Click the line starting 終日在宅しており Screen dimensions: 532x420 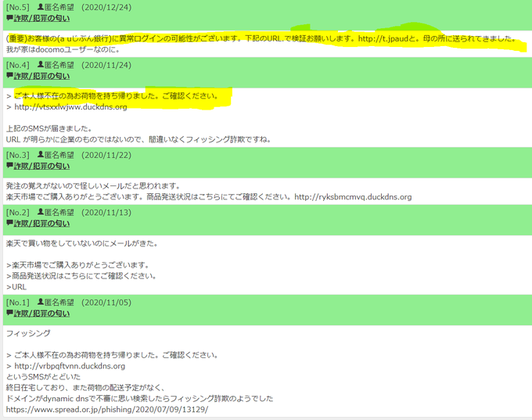pyautogui.click(x=85, y=388)
